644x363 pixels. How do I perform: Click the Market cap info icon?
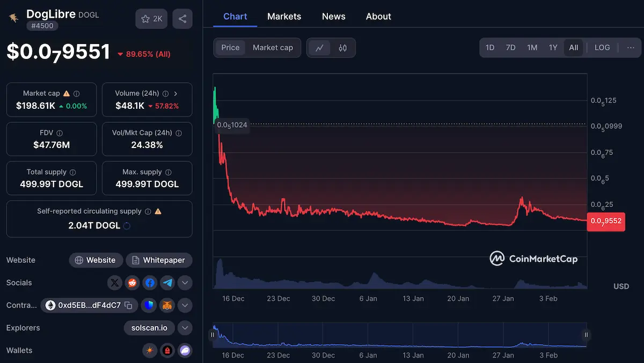[x=77, y=93]
